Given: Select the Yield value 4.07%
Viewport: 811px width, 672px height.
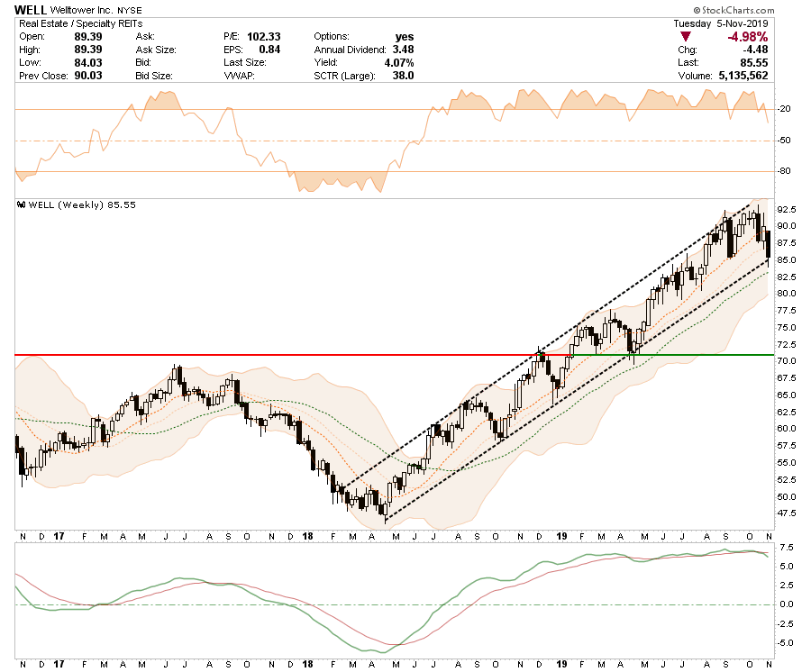Looking at the screenshot, I should coord(399,62).
